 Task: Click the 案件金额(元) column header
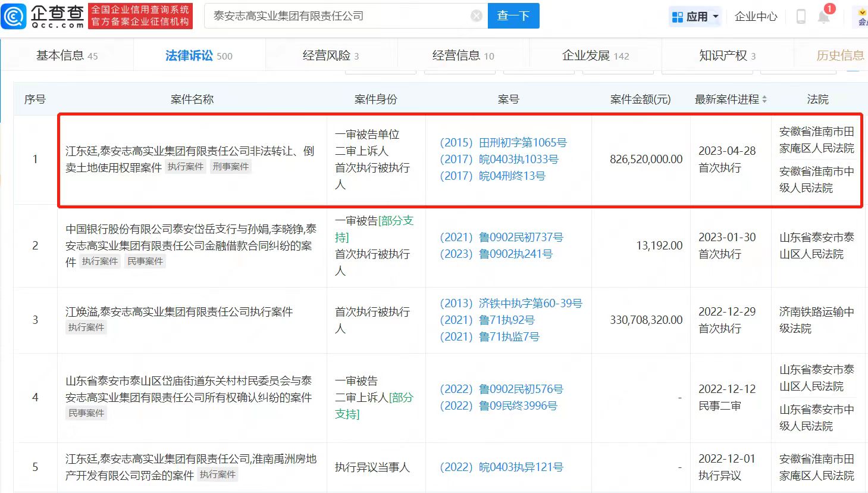[x=641, y=99]
